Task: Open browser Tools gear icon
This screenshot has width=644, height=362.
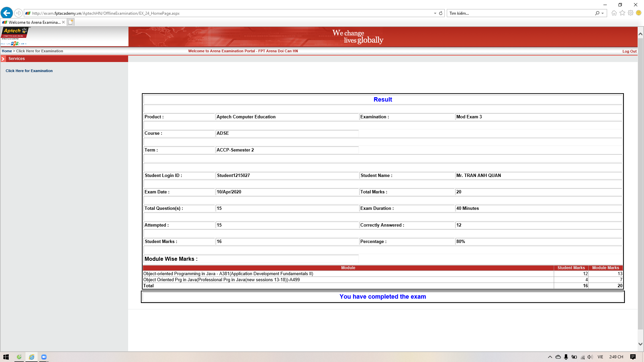Action: coord(631,13)
